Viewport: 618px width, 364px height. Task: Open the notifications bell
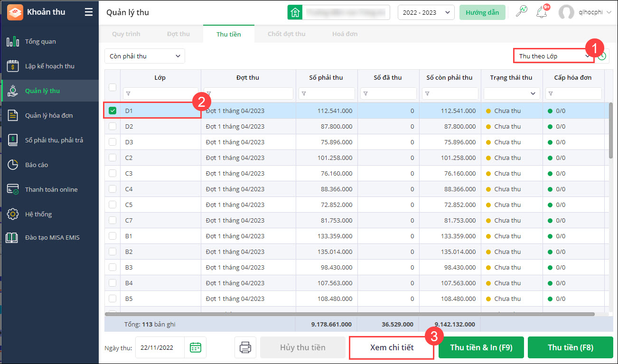541,12
